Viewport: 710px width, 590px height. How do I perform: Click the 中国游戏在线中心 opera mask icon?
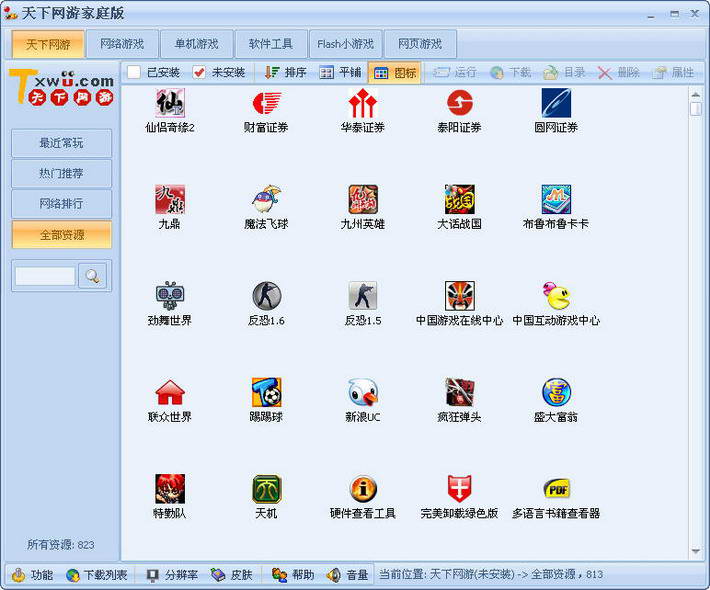pos(460,296)
